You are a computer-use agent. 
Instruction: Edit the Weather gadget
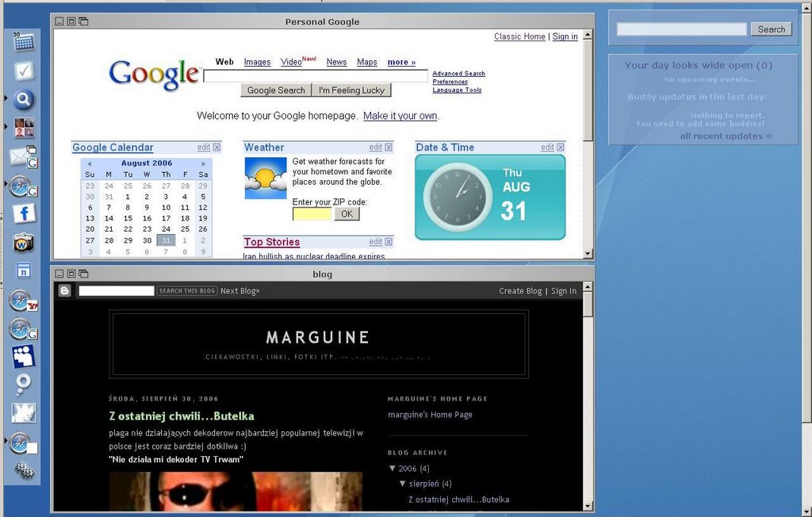pos(375,147)
